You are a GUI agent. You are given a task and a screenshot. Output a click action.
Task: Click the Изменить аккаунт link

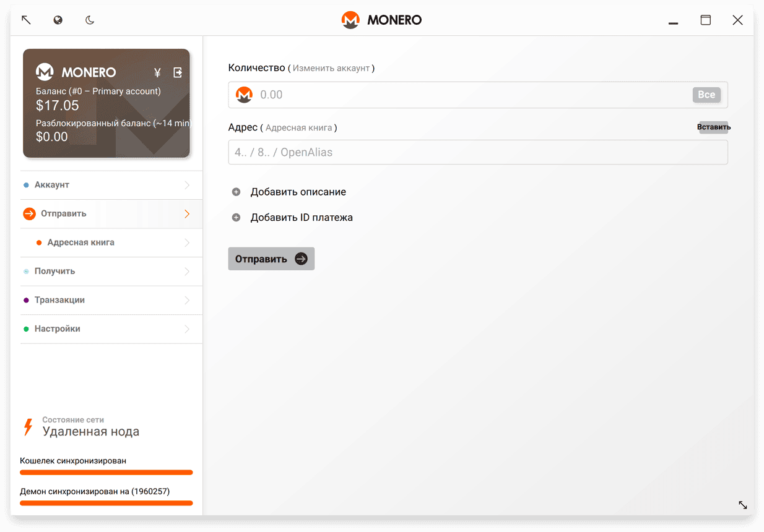[x=331, y=68]
